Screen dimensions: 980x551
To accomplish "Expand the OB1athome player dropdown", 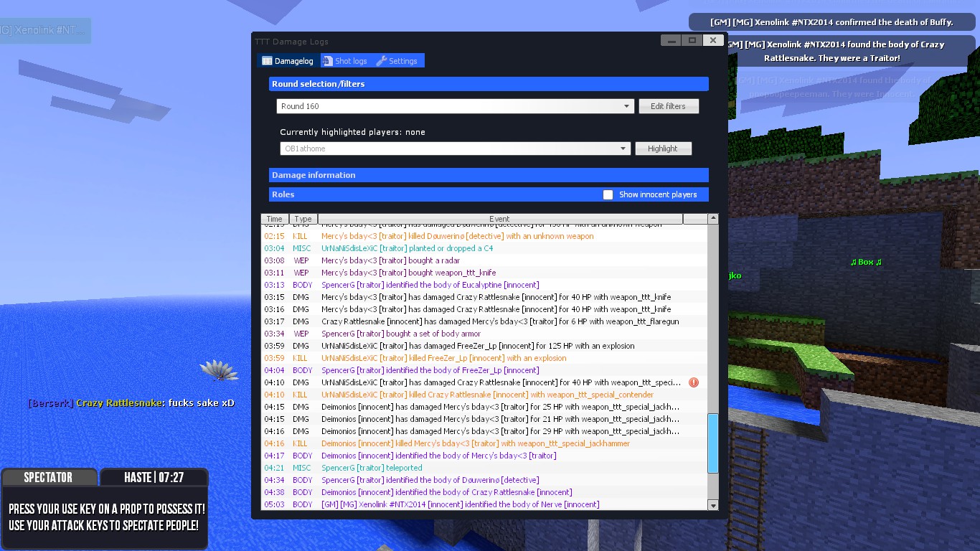I will 456,149.
